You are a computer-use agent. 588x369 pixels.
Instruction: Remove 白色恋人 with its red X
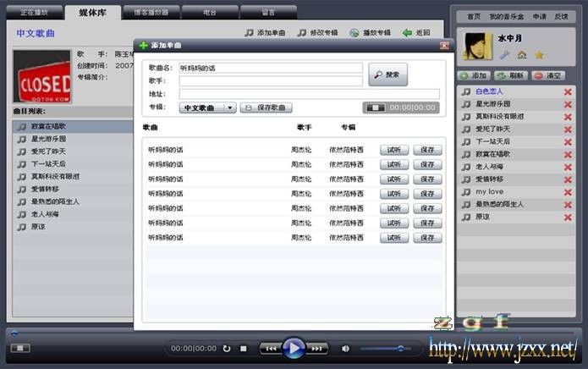click(568, 91)
